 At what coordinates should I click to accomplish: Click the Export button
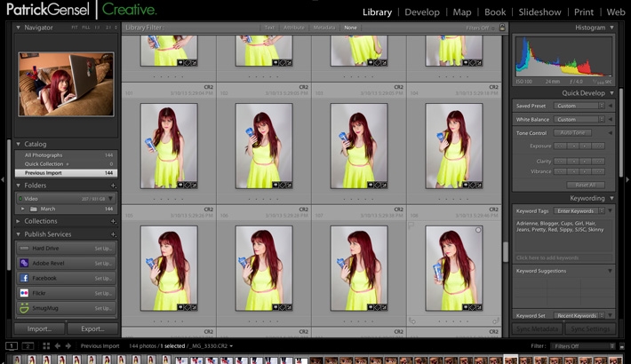[x=92, y=328]
